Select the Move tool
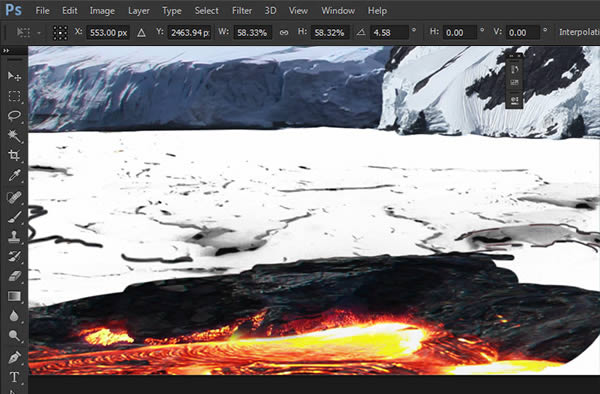 click(x=14, y=76)
